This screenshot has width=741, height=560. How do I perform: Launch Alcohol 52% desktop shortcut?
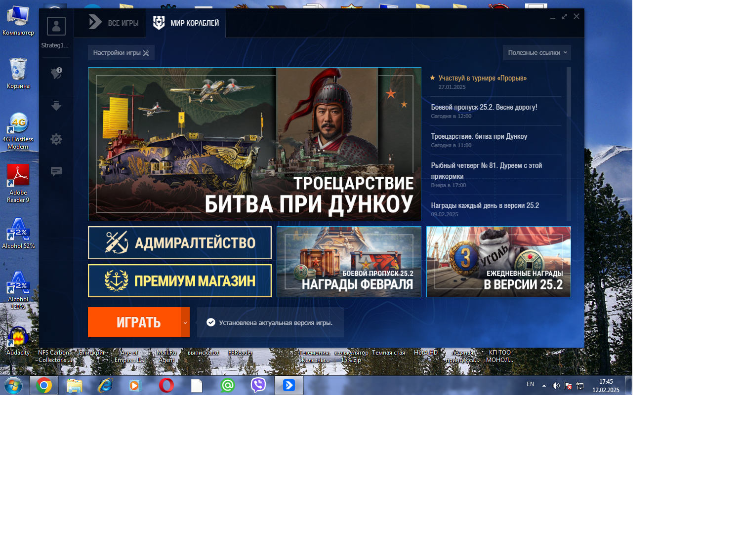tap(18, 234)
